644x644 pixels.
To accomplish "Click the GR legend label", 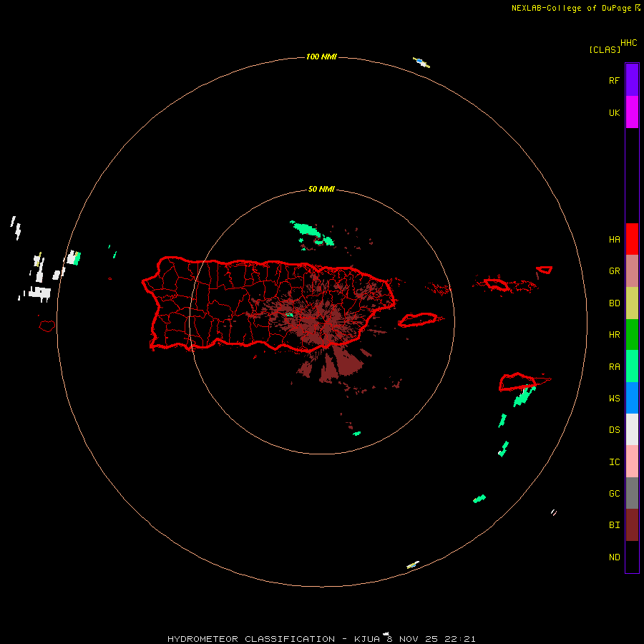I will click(x=614, y=271).
